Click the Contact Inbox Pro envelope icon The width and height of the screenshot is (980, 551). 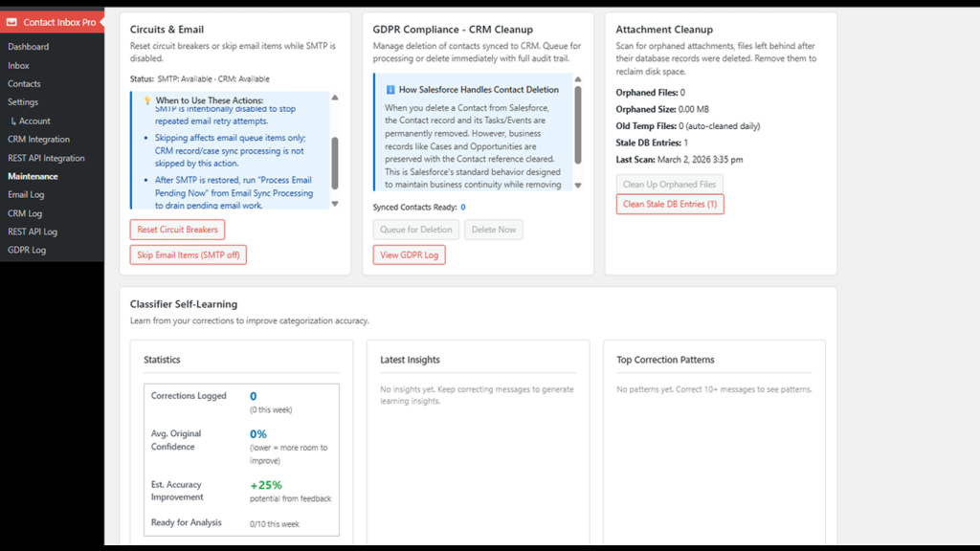[11, 22]
